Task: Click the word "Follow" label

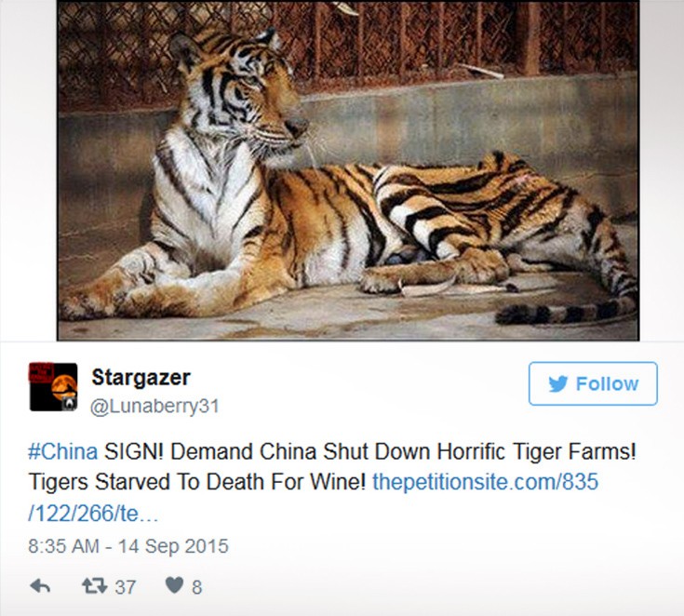Action: [x=607, y=384]
